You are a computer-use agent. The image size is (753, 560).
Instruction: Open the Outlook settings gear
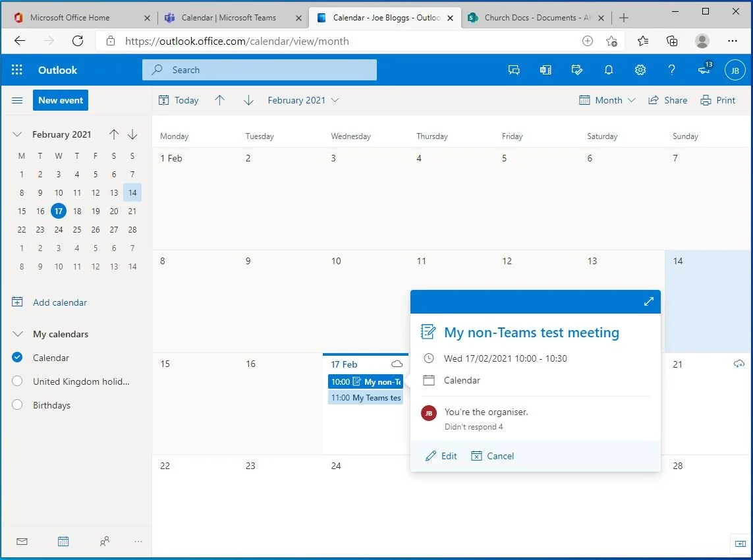(x=640, y=70)
